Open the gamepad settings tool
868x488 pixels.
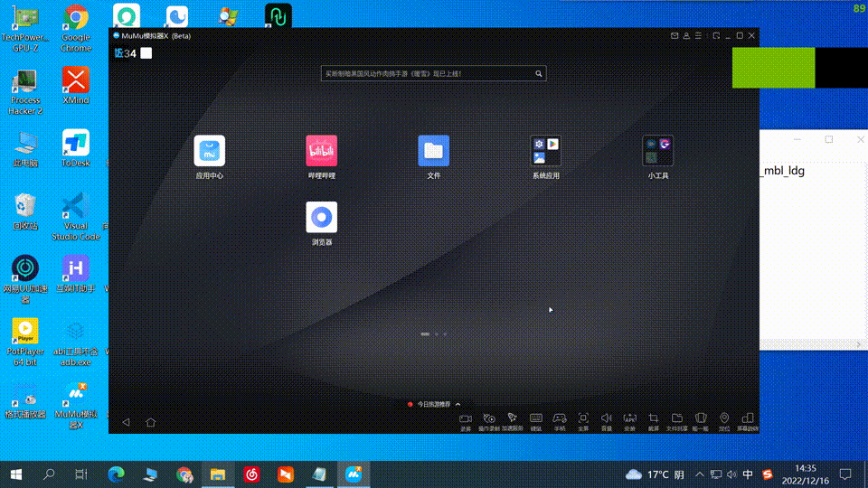point(560,418)
